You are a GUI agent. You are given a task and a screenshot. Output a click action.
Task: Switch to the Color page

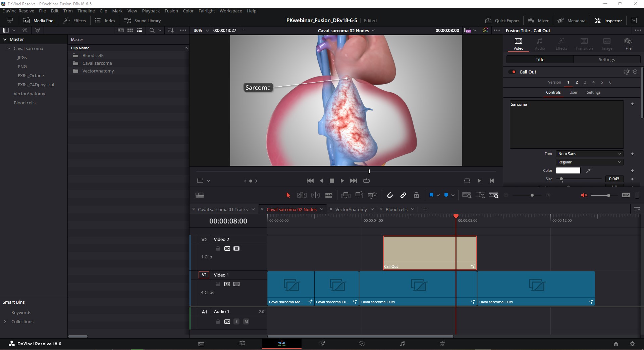(362, 343)
